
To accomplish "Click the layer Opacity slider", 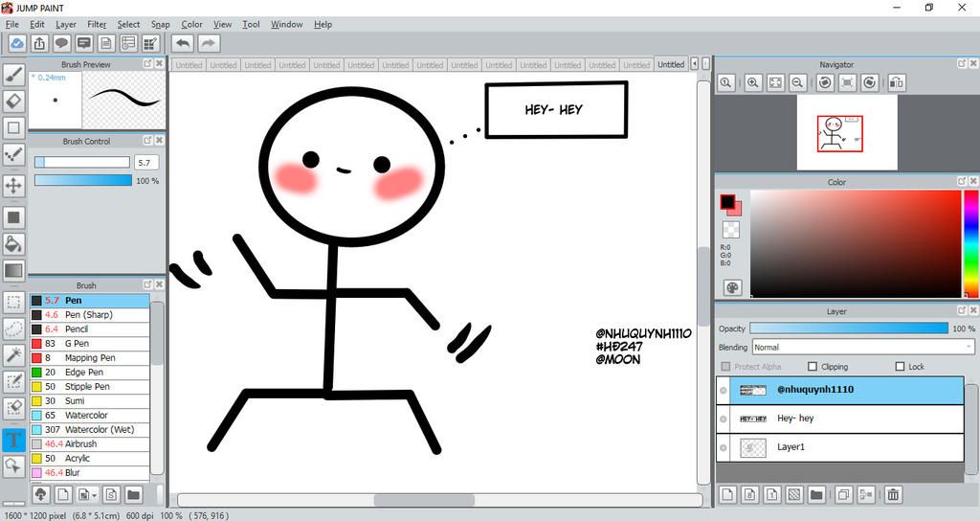I will pyautogui.click(x=848, y=328).
